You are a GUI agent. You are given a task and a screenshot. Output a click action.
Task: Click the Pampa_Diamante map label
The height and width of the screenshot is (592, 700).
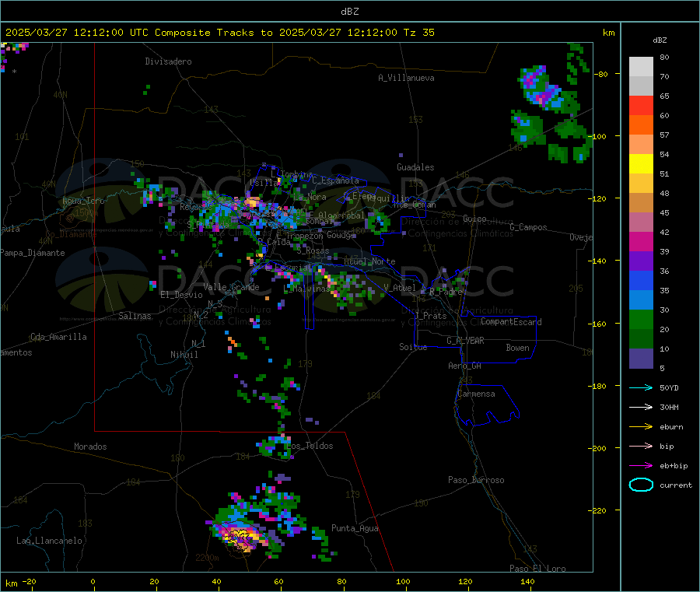[x=33, y=253]
